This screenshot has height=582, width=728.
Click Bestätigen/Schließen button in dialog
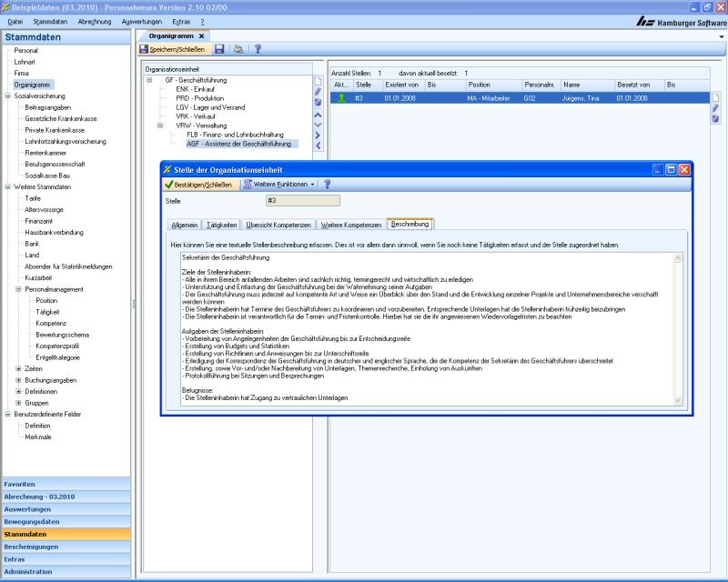tap(200, 184)
